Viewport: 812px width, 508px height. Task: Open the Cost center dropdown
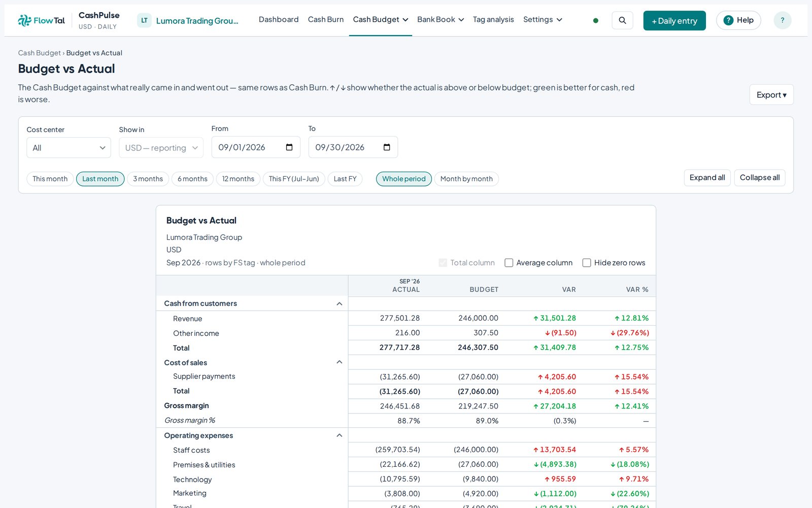point(69,148)
